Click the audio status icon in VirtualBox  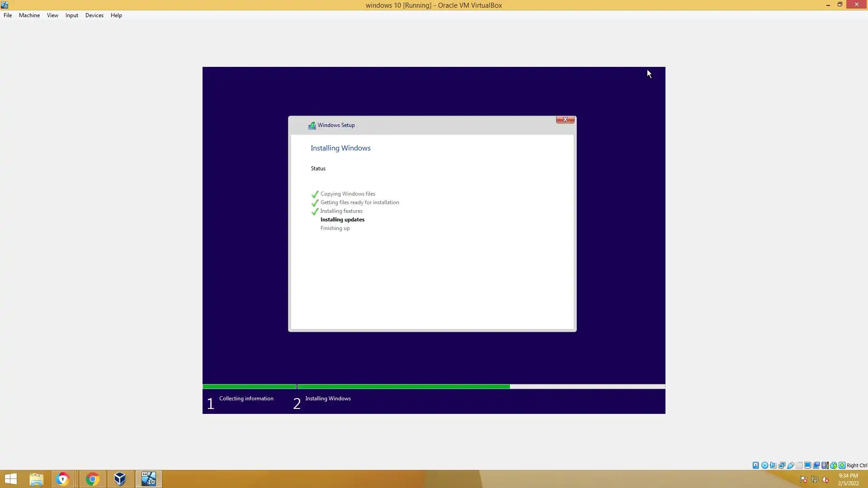pyautogui.click(x=773, y=465)
